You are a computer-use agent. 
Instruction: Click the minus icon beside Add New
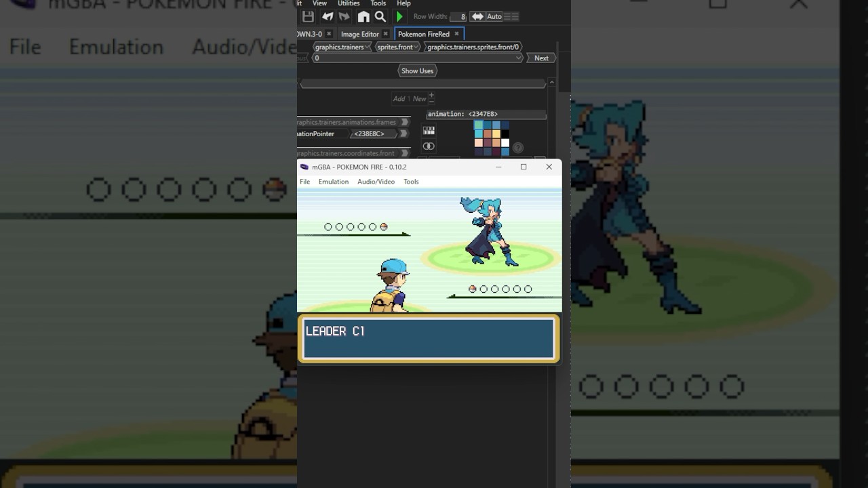[431, 101]
